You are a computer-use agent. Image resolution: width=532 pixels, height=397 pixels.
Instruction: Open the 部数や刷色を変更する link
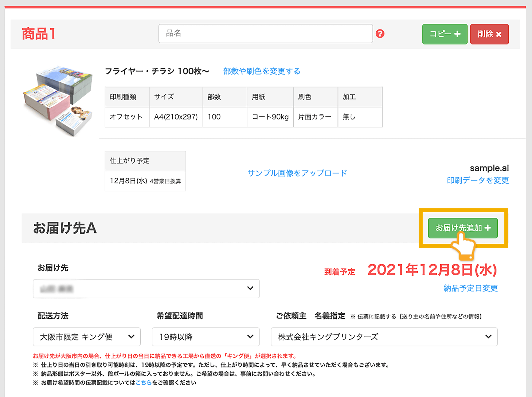261,71
